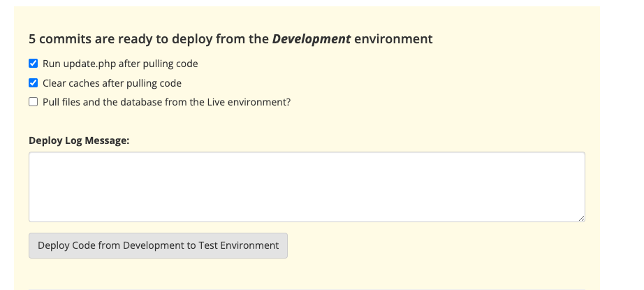
Task: Click the Deploy Log Message text area
Action: click(306, 187)
